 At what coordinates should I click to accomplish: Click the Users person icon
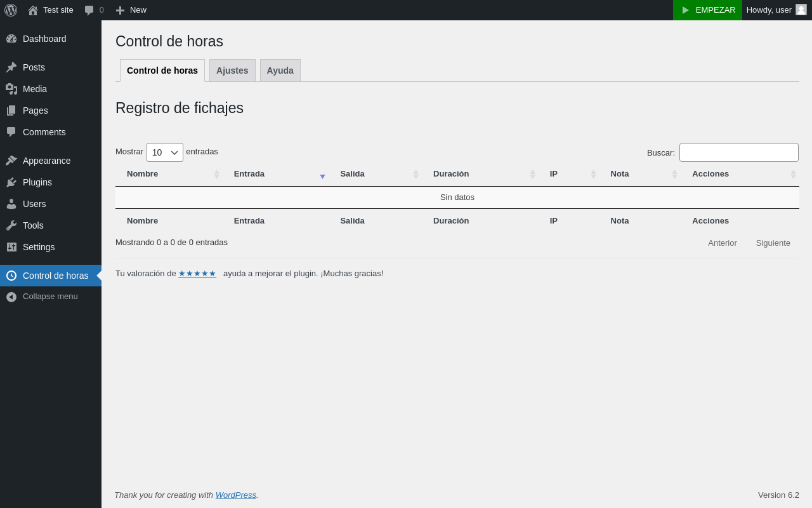point(11,204)
